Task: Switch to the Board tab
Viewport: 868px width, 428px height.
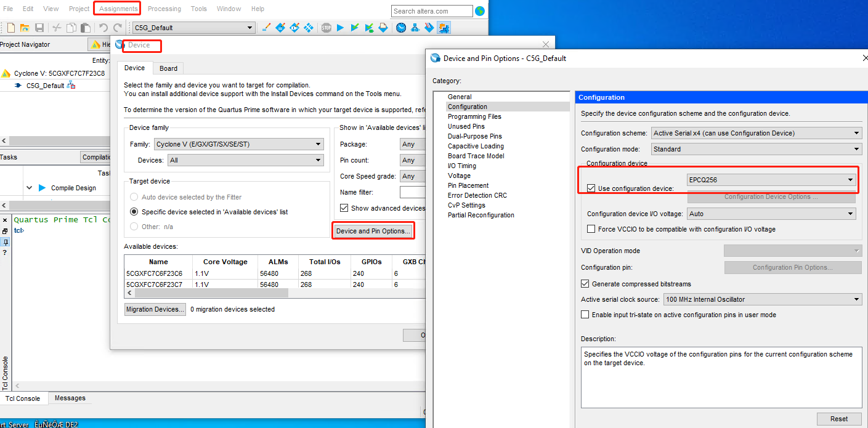Action: (168, 68)
